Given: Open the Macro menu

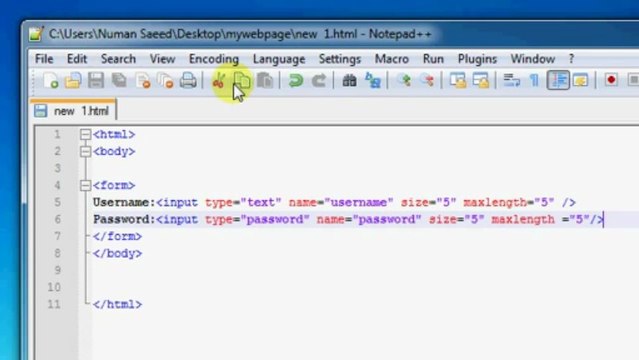Looking at the screenshot, I should tap(392, 59).
